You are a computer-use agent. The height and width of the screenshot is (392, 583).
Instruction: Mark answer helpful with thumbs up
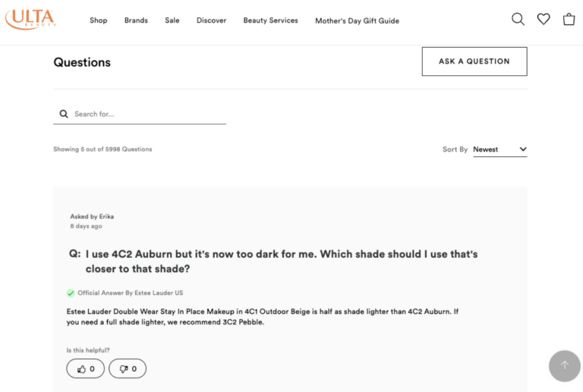pyautogui.click(x=85, y=369)
